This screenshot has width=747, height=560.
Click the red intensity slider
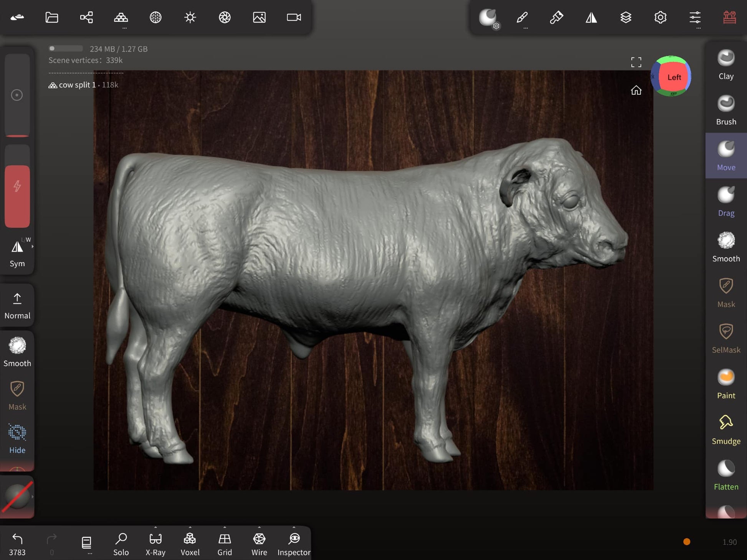point(17,196)
